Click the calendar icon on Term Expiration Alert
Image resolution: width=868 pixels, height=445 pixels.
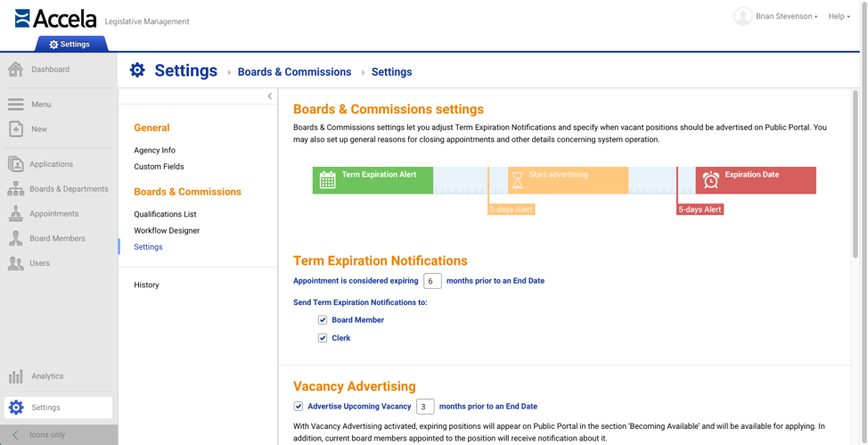(x=328, y=180)
